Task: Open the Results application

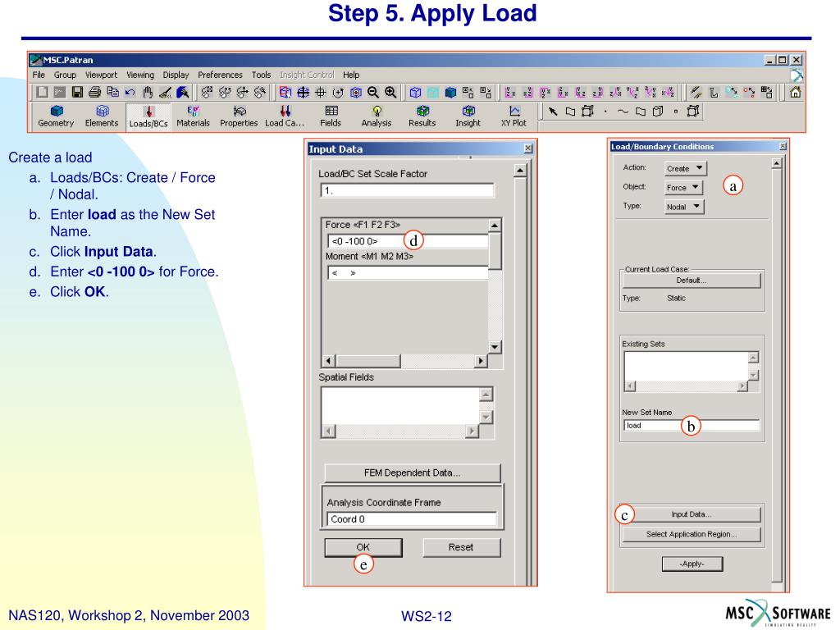Action: (x=422, y=116)
